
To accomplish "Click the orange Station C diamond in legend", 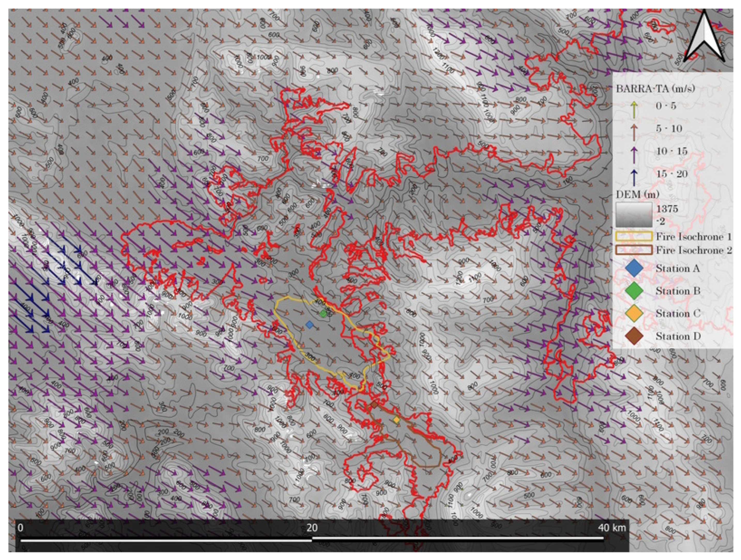I will 634,314.
